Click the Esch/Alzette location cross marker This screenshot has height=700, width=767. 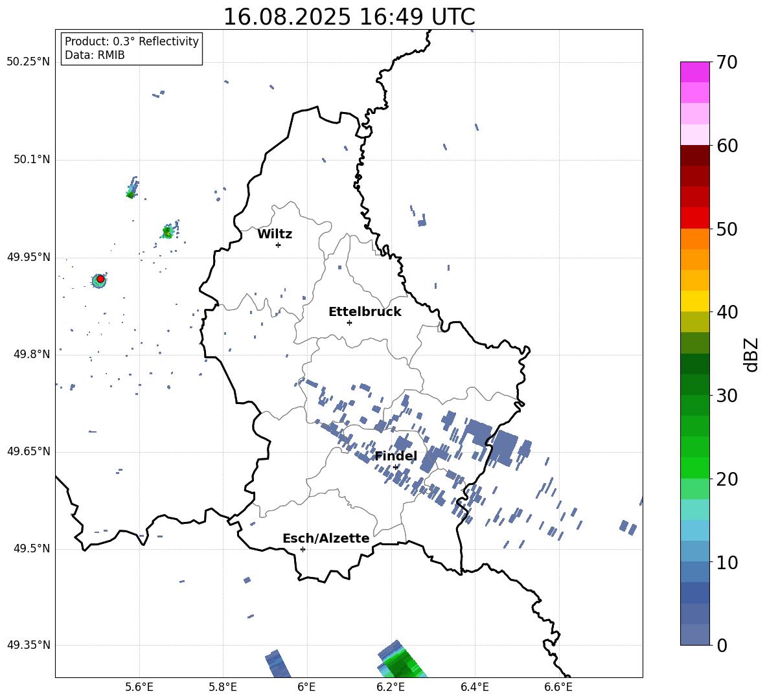pyautogui.click(x=303, y=549)
